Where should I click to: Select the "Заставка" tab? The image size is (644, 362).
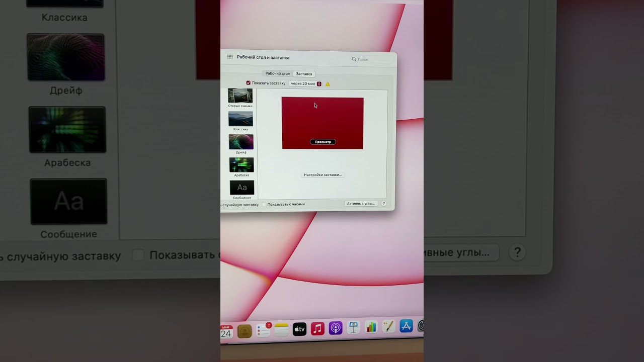304,74
